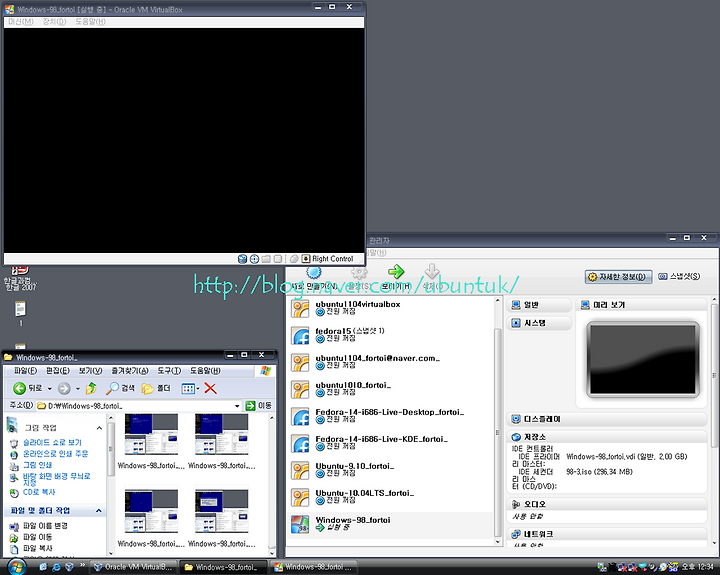The width and height of the screenshot is (720, 575).
Task: Click the red X delete icon in Explorer
Action: (210, 389)
